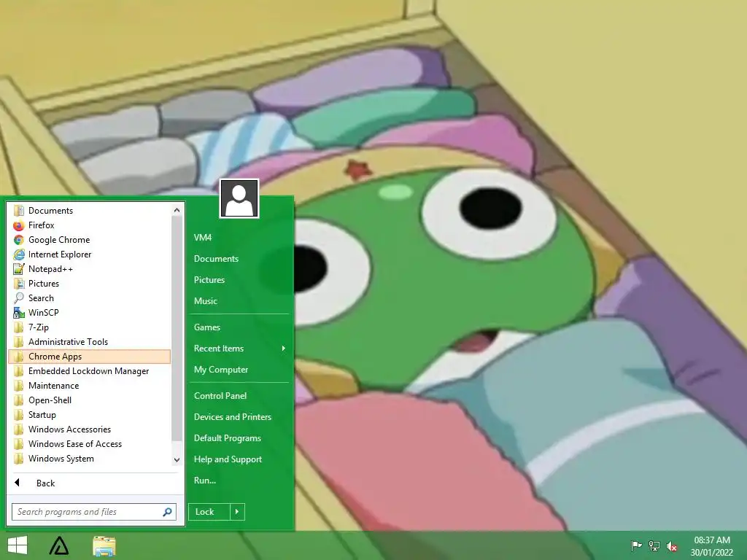Open Documents in the right pane
Image resolution: width=747 pixels, height=560 pixels.
tap(216, 259)
